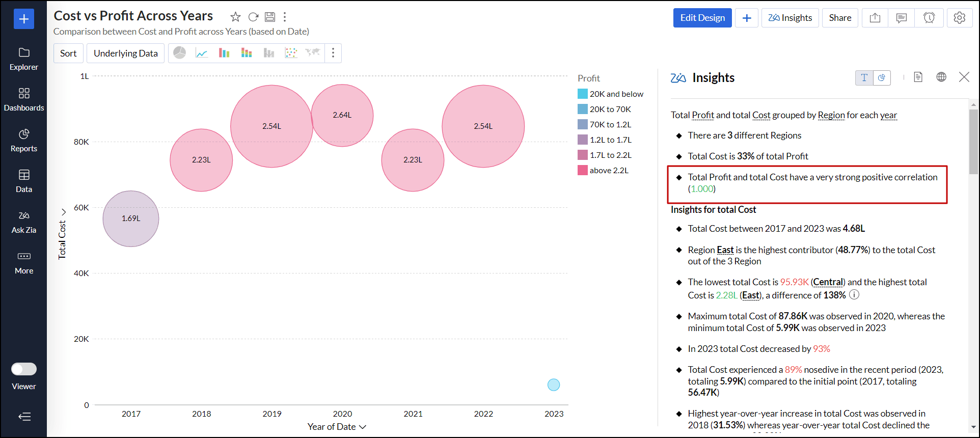This screenshot has height=438, width=980.
Task: Open the export icon in the top bar
Action: (875, 18)
